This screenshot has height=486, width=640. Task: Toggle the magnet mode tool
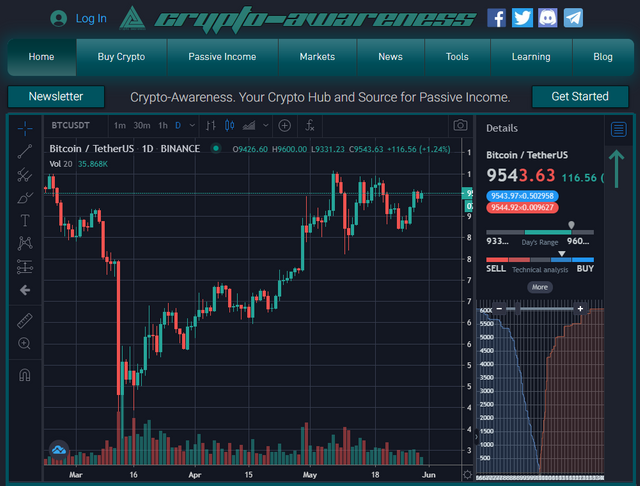click(25, 375)
